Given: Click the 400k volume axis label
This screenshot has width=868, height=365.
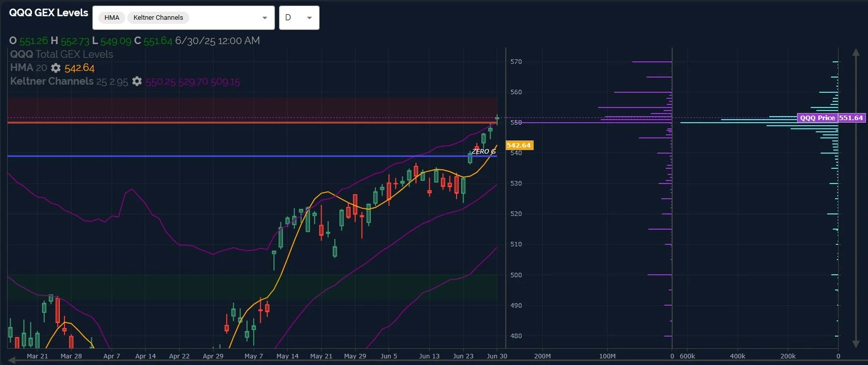Looking at the screenshot, I should (738, 356).
